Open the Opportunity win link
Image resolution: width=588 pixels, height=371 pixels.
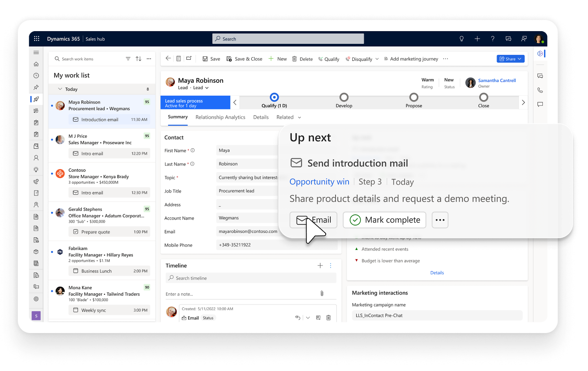[319, 182]
